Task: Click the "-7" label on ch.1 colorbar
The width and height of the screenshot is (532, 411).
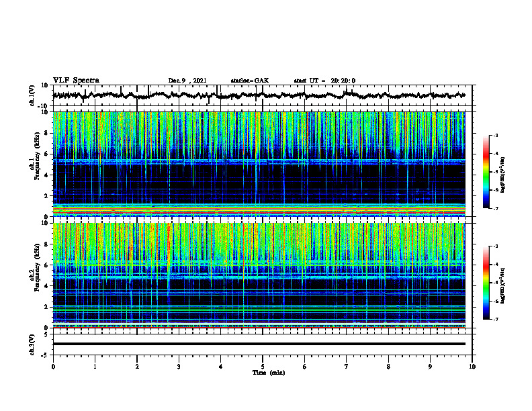Action: pos(496,208)
